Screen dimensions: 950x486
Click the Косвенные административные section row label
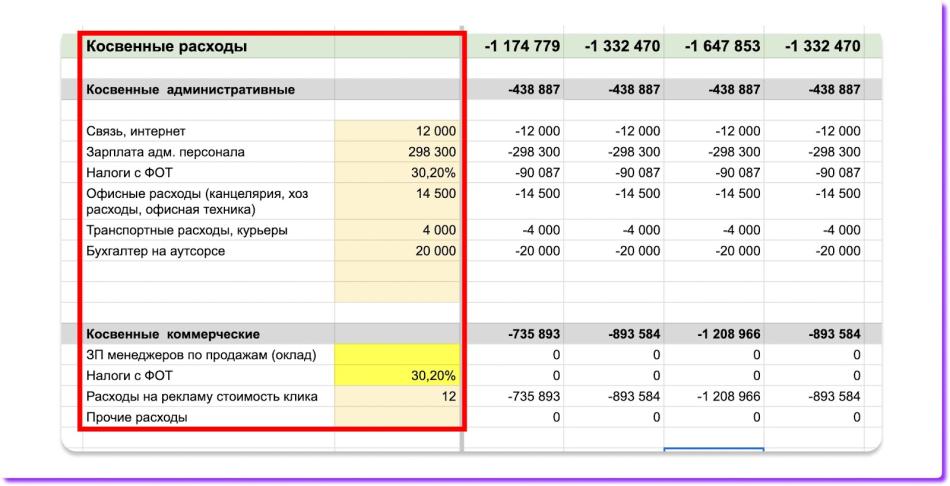(x=190, y=90)
